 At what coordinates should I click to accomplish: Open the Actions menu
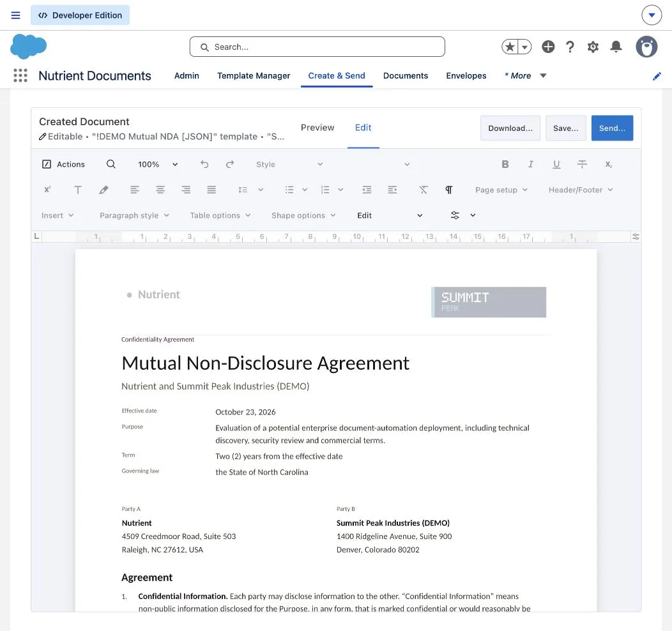point(63,165)
